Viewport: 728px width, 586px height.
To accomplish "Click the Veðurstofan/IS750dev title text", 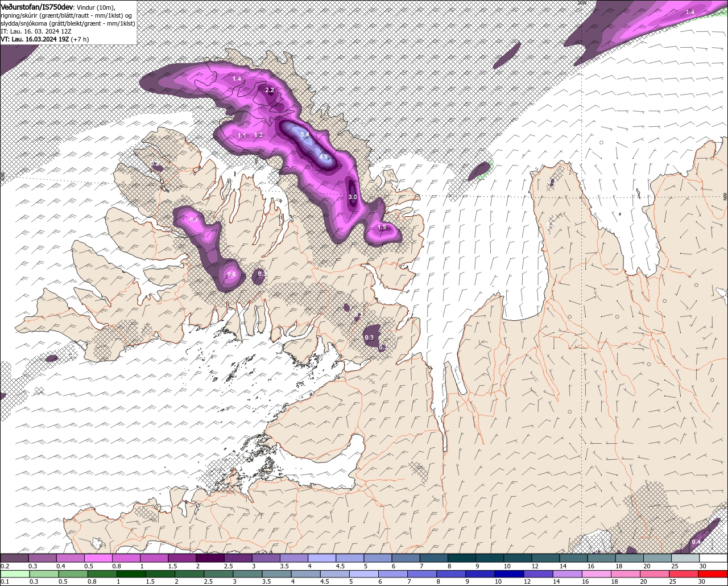I will (37, 6).
